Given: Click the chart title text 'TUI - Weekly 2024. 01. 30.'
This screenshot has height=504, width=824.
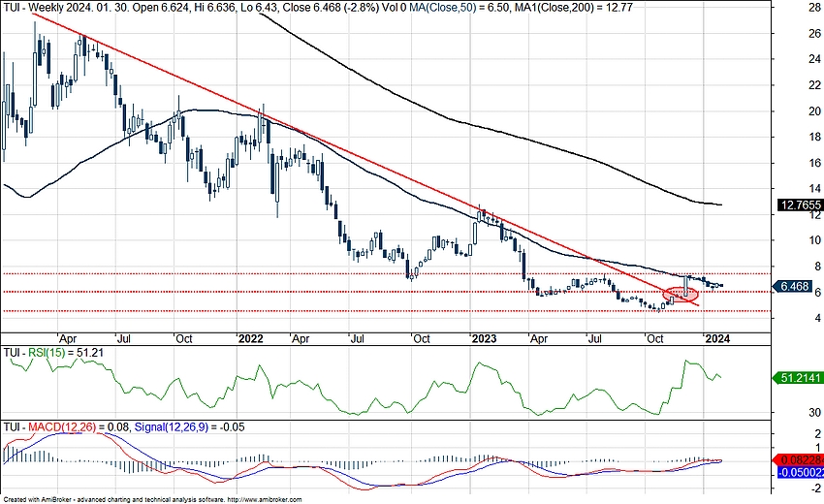Looking at the screenshot, I should click(x=66, y=7).
